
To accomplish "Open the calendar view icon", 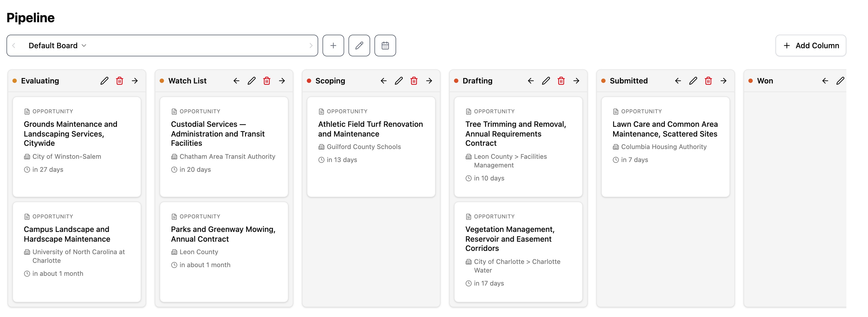I will 385,46.
